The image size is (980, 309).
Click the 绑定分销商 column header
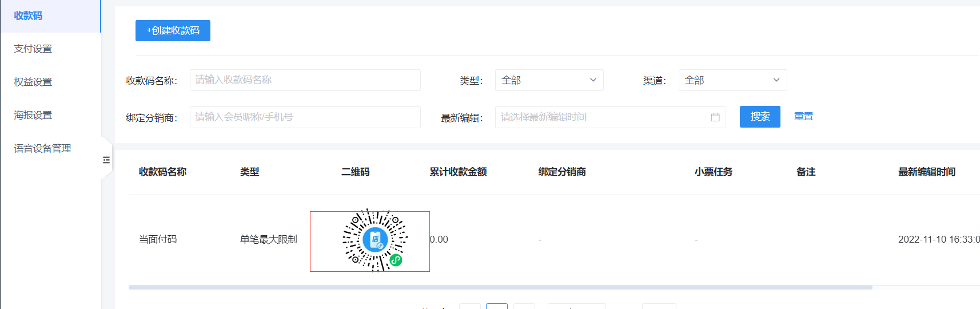click(x=562, y=172)
